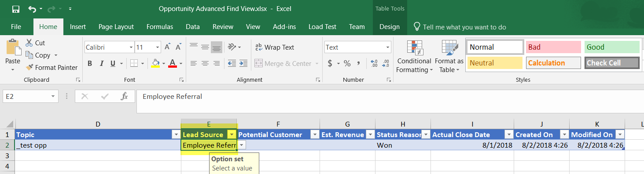Select the Data ribbon tab
Image resolution: width=644 pixels, height=174 pixels.
pos(193,27)
